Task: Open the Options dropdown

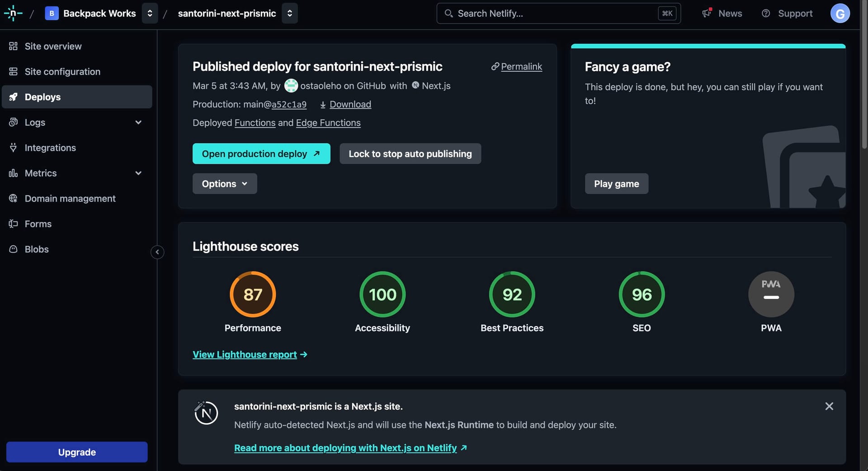Action: [224, 184]
